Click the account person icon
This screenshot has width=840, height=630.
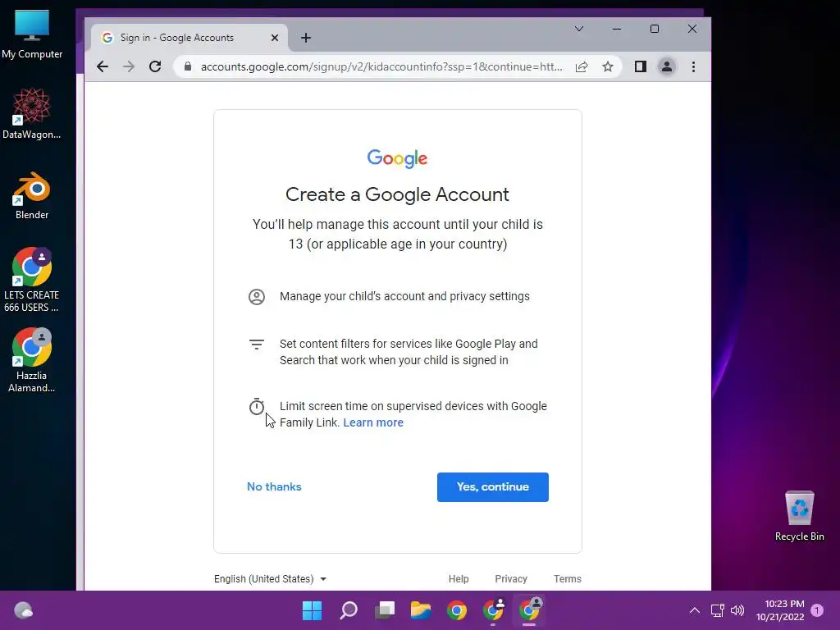(x=257, y=296)
